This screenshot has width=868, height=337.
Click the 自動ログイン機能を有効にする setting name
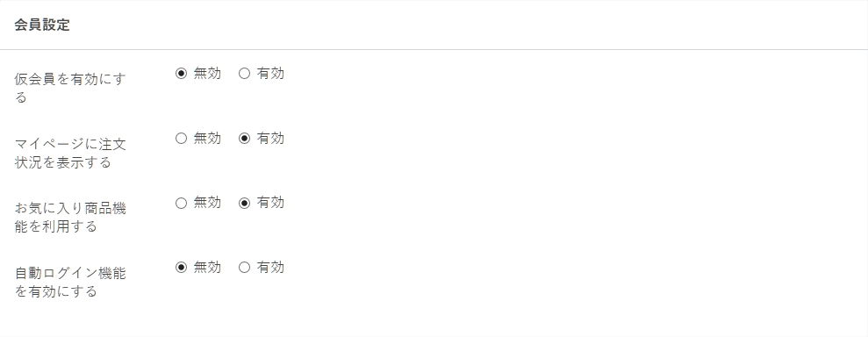point(70,283)
